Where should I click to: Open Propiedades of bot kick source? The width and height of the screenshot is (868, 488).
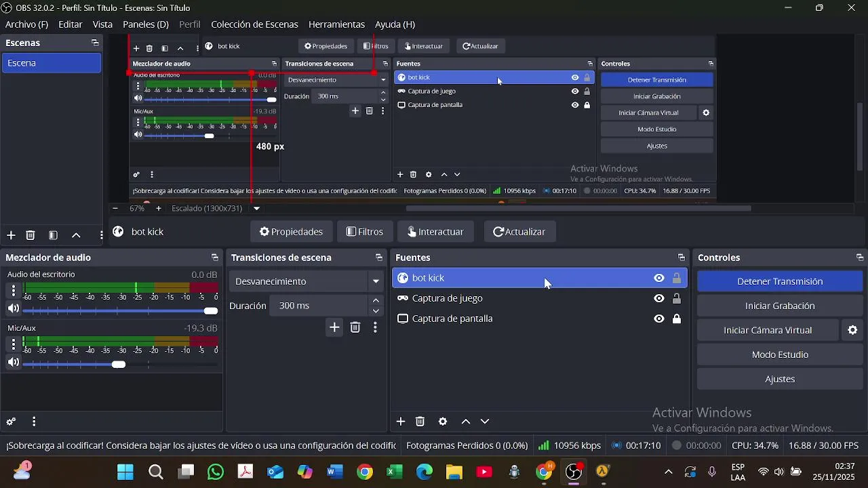(x=292, y=232)
